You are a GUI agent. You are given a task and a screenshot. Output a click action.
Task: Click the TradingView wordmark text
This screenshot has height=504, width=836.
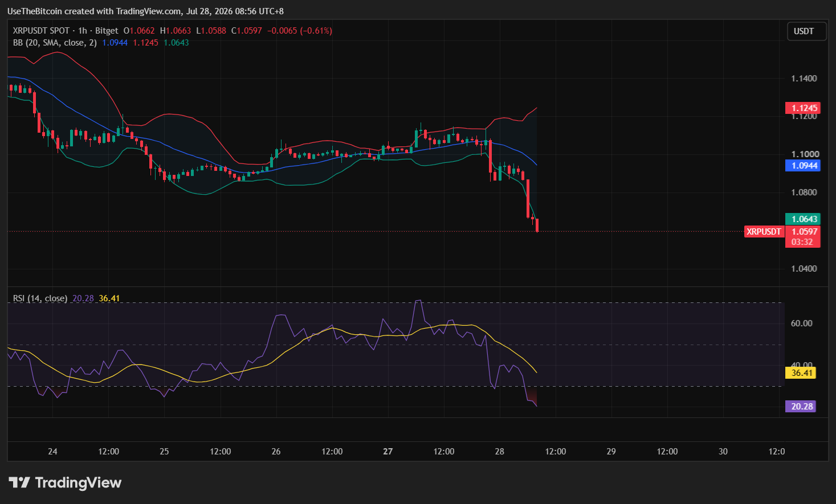coord(79,483)
